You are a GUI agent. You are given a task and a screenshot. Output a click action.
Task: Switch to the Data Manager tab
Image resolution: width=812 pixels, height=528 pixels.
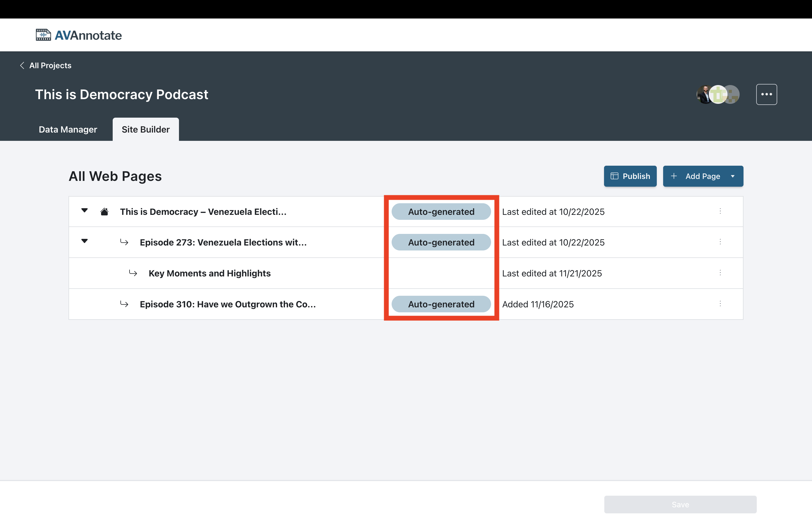68,130
